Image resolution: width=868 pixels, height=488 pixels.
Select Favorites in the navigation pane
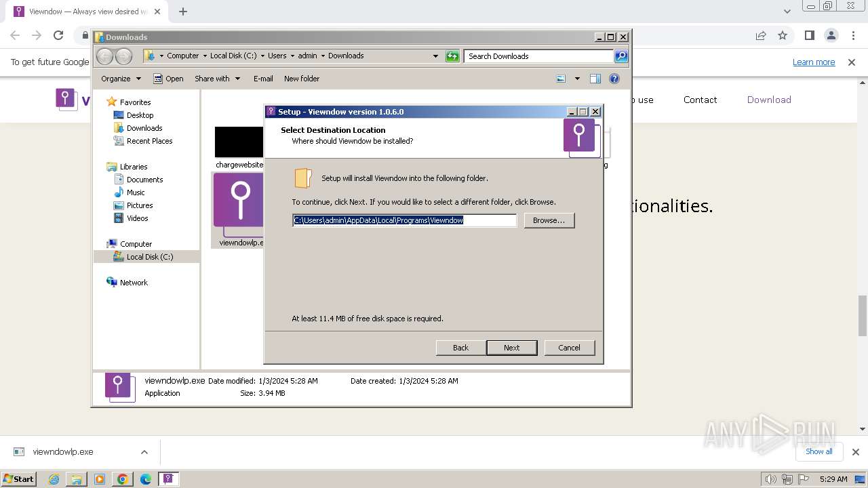(x=135, y=102)
